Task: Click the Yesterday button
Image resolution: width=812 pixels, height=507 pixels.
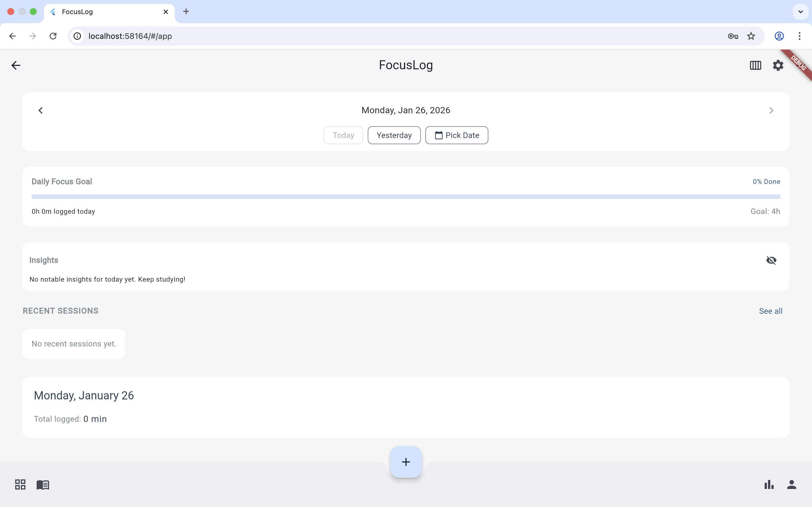Action: (394, 135)
